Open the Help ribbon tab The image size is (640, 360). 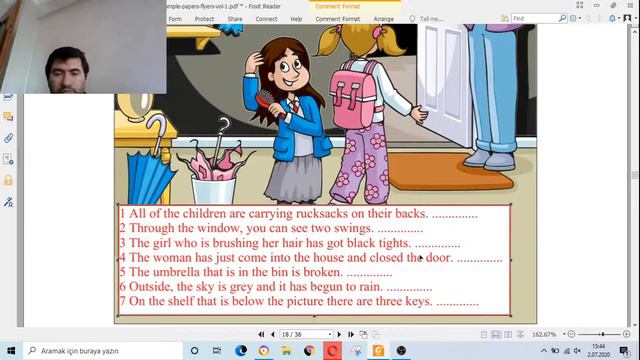tap(296, 19)
